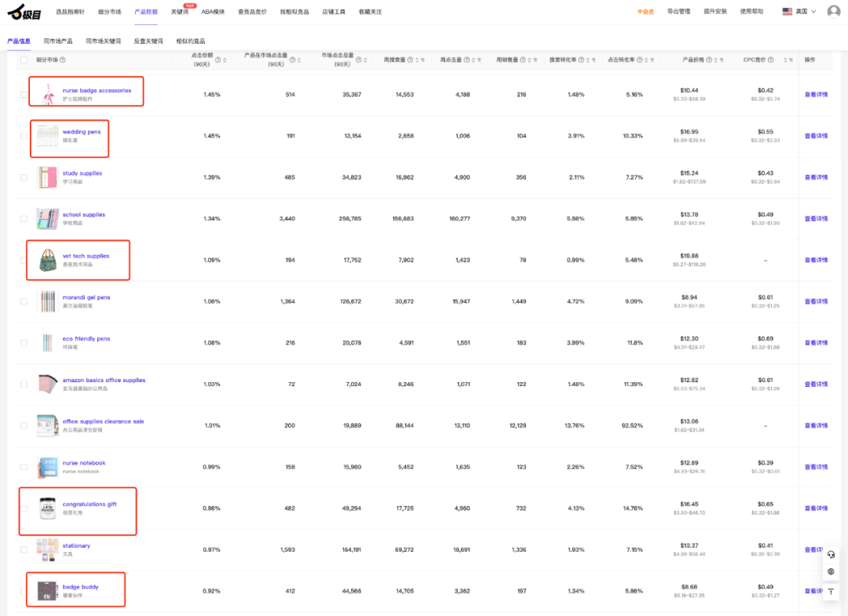Check the amazon basics office supplies checkbox
This screenshot has height=616, width=848.
click(x=24, y=385)
